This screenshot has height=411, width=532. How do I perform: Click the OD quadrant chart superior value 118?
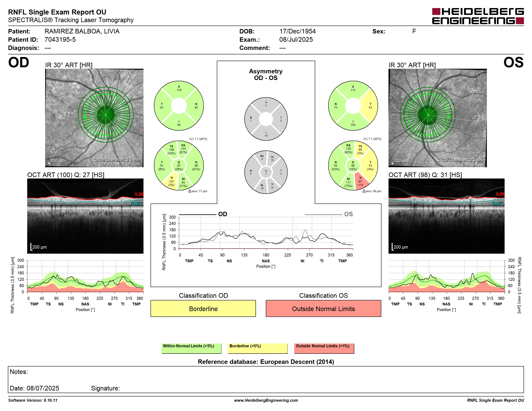pyautogui.click(x=179, y=90)
